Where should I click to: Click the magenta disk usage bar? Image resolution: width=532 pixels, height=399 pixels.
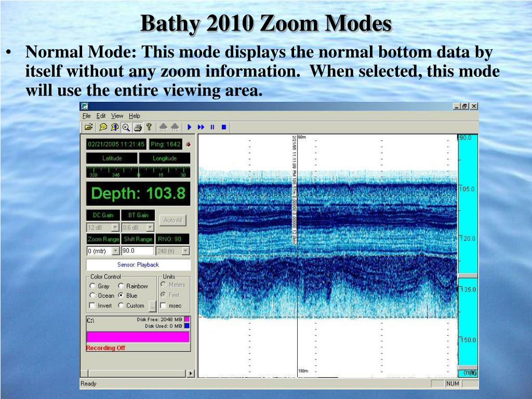(x=138, y=337)
